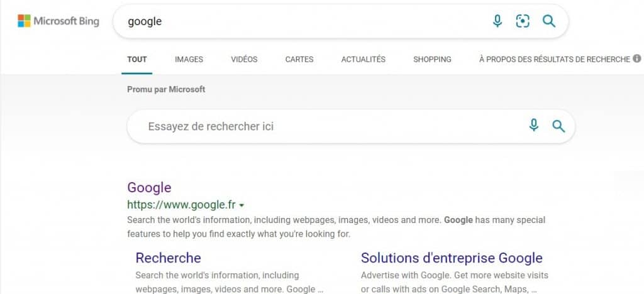Screen dimensions: 644x294
Task: Visit the https://www.google.fr URL
Action: (182, 205)
